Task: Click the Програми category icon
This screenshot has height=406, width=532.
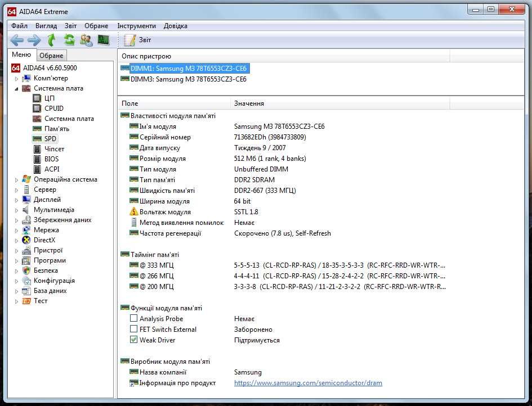Action: pos(26,260)
